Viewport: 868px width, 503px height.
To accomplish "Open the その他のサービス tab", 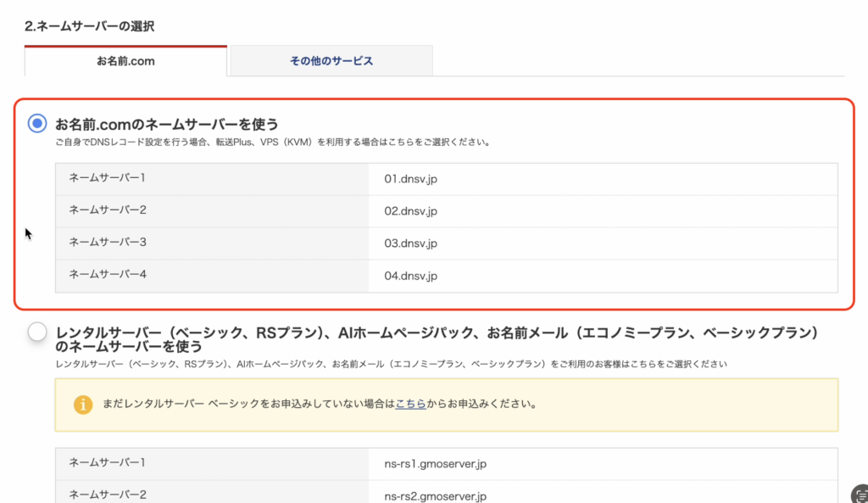I will coord(331,61).
